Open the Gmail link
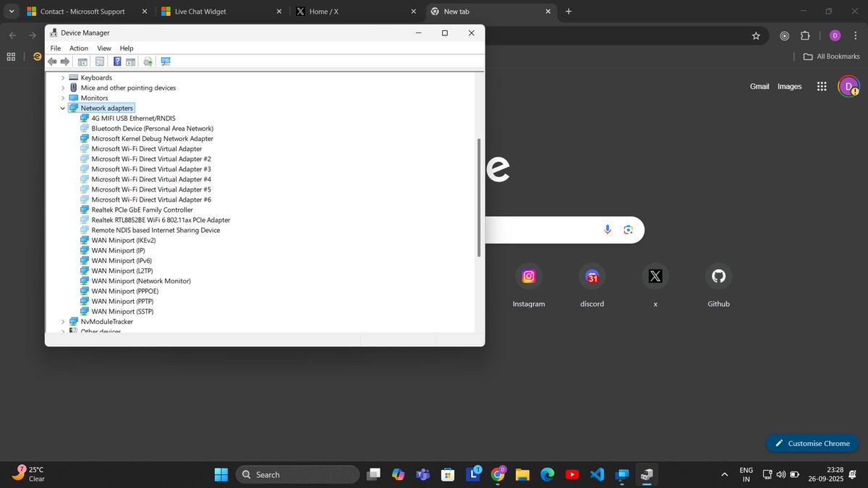868x488 pixels. [759, 86]
